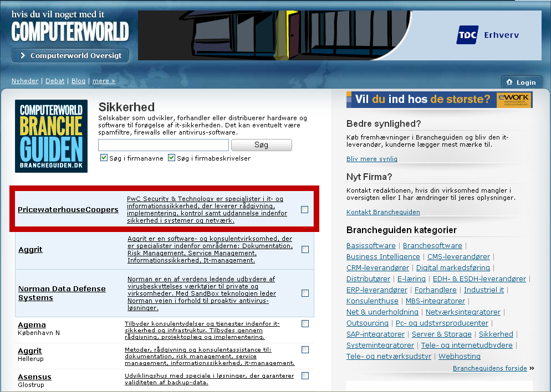Tick checkbox in Aggrit Hellerup row

tap(305, 349)
